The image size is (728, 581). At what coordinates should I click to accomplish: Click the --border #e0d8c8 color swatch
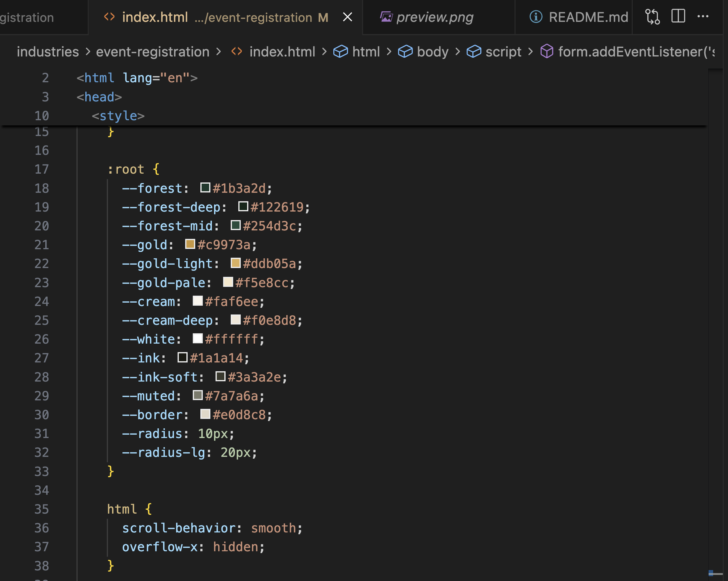click(x=205, y=414)
